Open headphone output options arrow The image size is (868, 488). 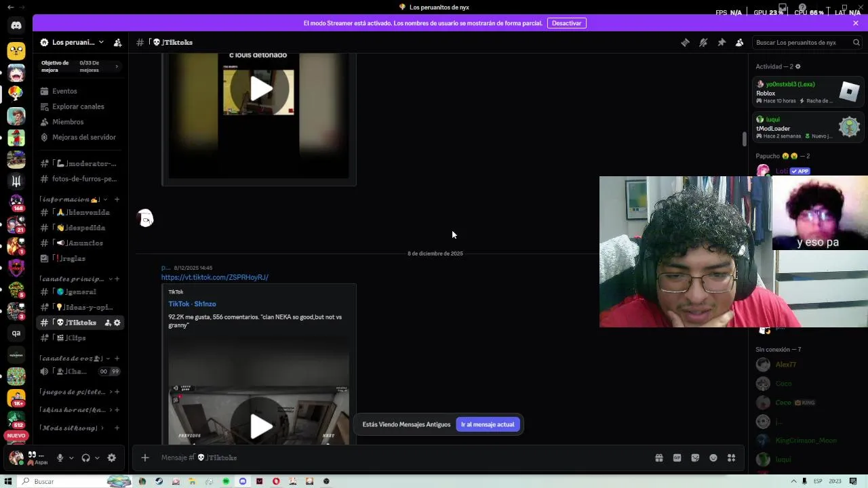(x=97, y=457)
